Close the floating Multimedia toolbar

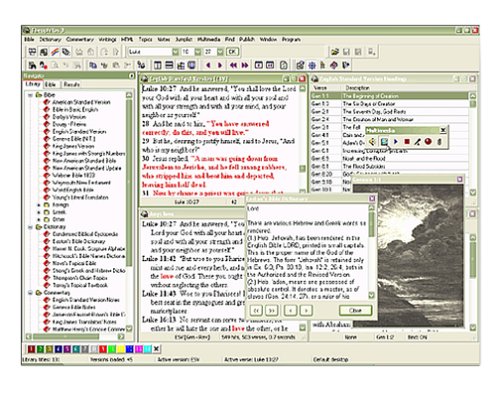[x=443, y=130]
